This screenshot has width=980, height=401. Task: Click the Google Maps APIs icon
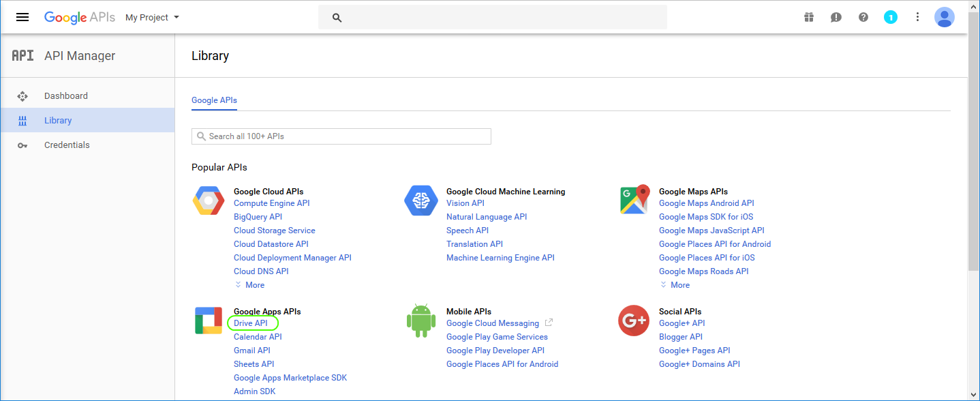634,200
